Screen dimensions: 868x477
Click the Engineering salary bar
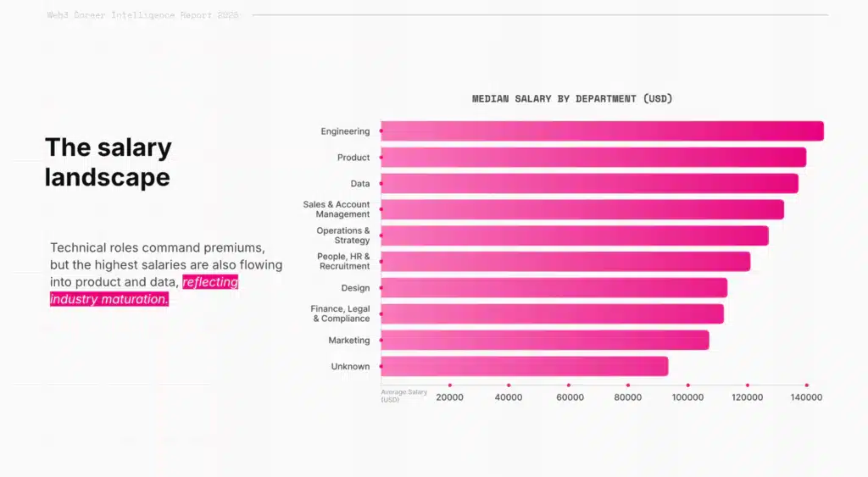pyautogui.click(x=602, y=131)
